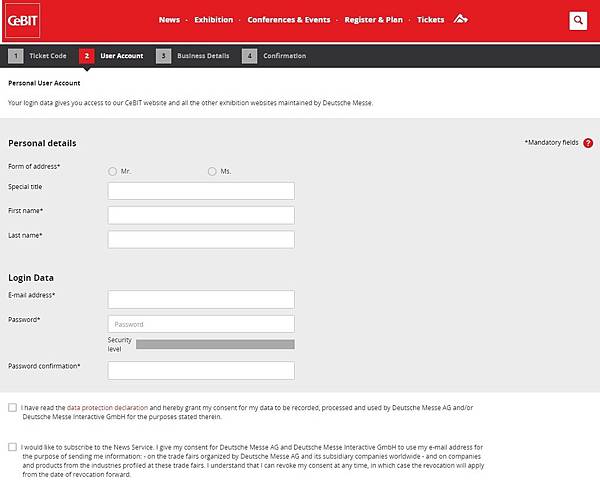The image size is (600, 480).
Task: Click the CeBIT logo
Action: click(23, 20)
